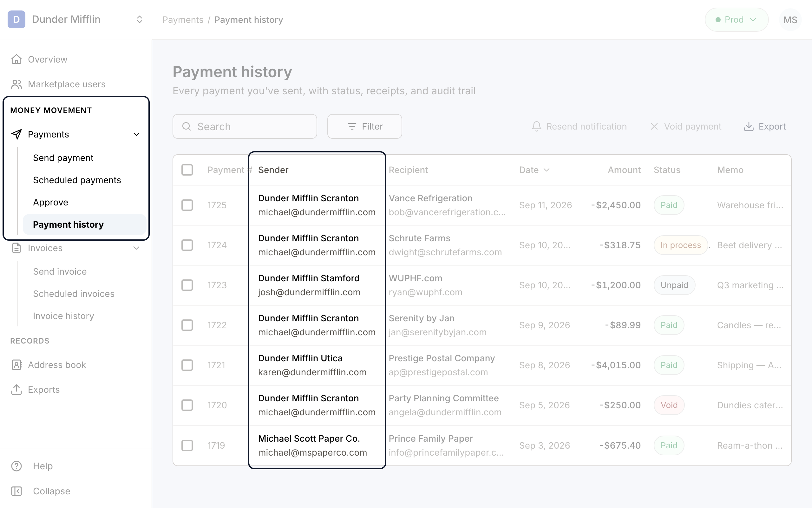Click date Sep 9, 2026
The image size is (812, 508).
[x=545, y=325]
